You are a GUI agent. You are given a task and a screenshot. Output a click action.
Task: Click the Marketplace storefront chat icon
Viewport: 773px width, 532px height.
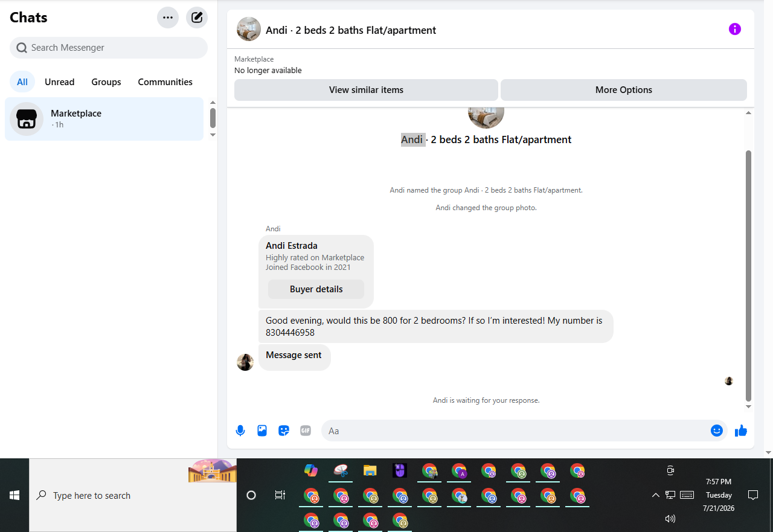point(27,119)
